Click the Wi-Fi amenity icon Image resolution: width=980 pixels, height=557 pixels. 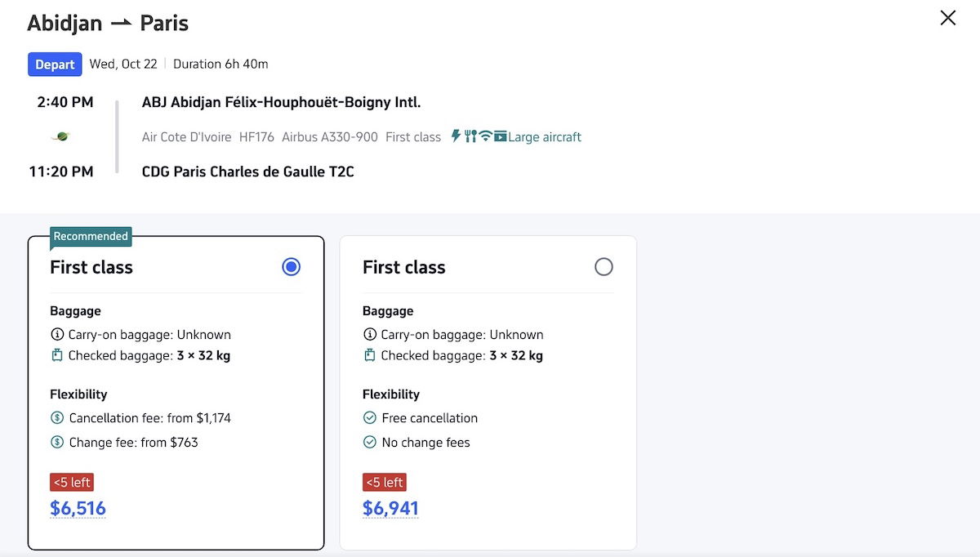point(485,136)
